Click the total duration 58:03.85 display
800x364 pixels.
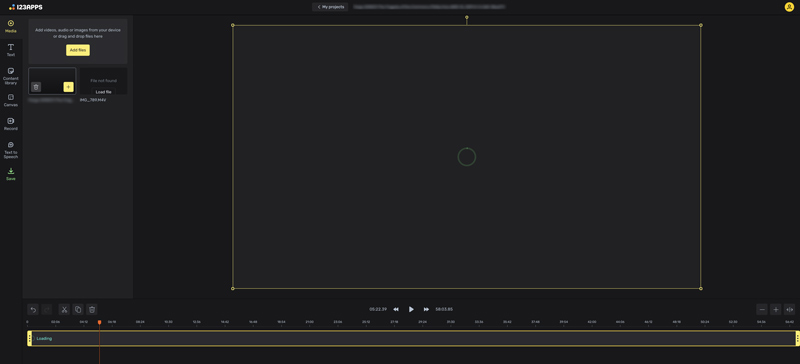[444, 309]
